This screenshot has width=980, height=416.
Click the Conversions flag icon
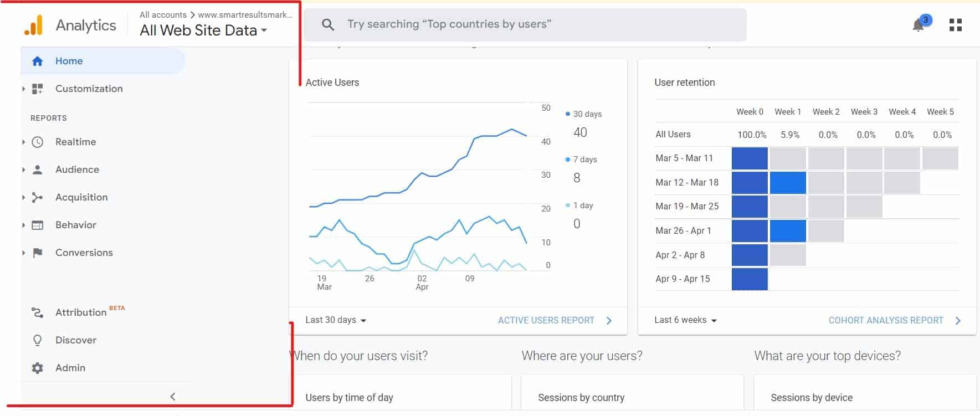click(37, 253)
